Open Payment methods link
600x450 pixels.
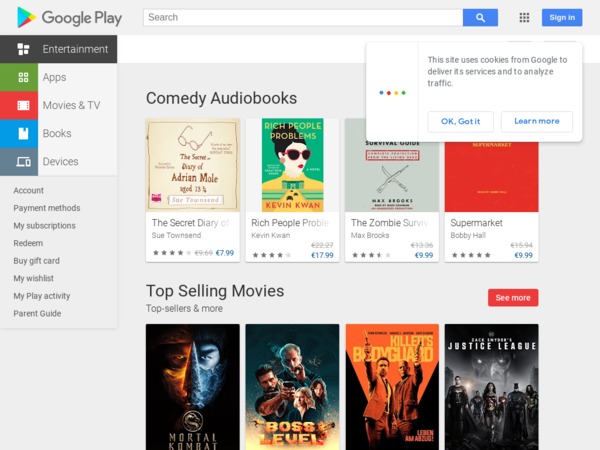tap(47, 208)
